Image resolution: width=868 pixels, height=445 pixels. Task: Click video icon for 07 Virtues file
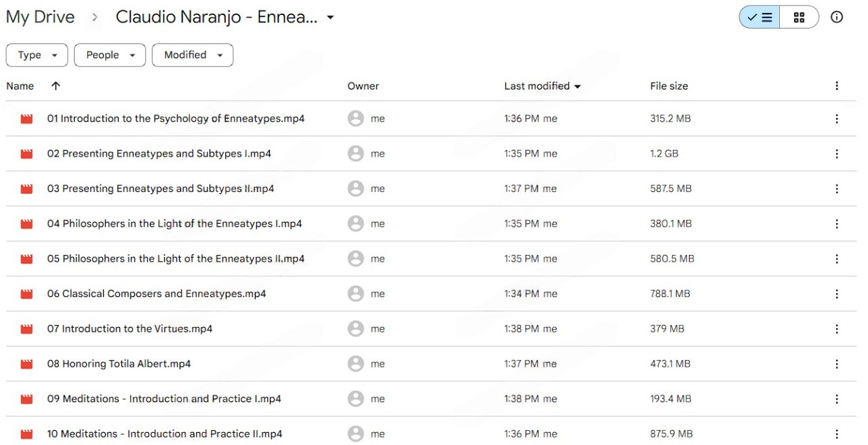26,329
